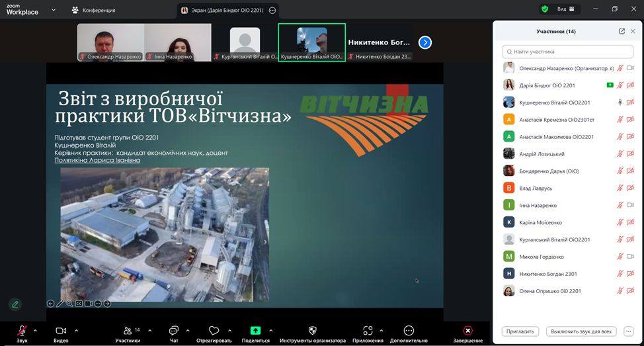Select participant Каріна Моісеєнко
The width and height of the screenshot is (644, 346).
pyautogui.click(x=569, y=222)
